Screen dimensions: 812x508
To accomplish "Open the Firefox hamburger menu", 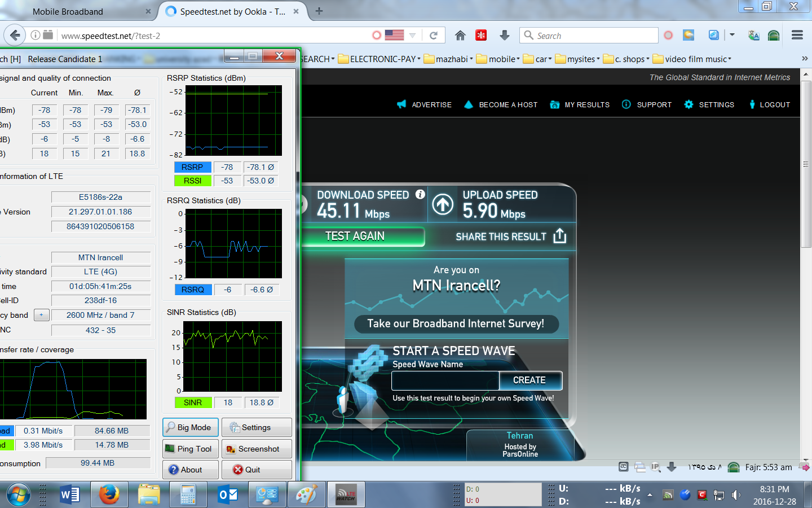I will point(797,35).
